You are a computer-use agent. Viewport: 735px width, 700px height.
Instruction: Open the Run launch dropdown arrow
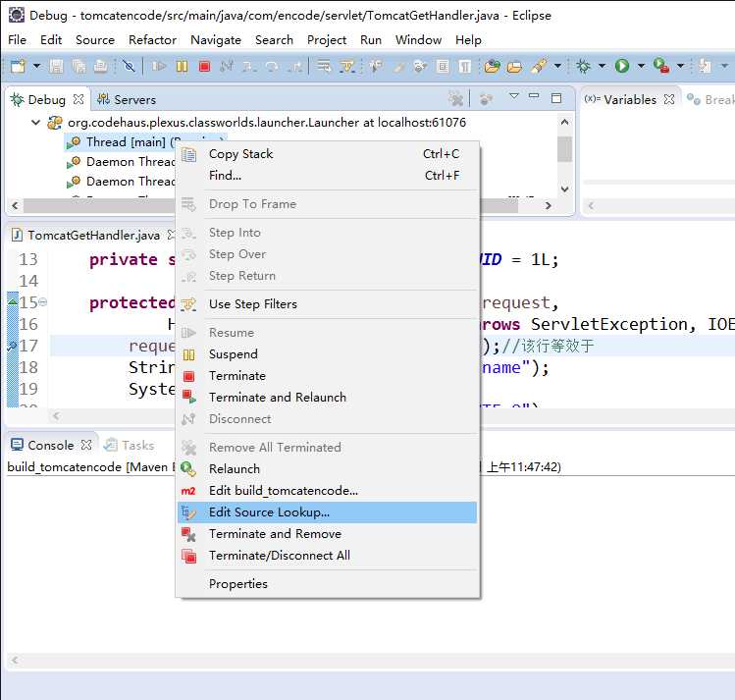coord(641,66)
